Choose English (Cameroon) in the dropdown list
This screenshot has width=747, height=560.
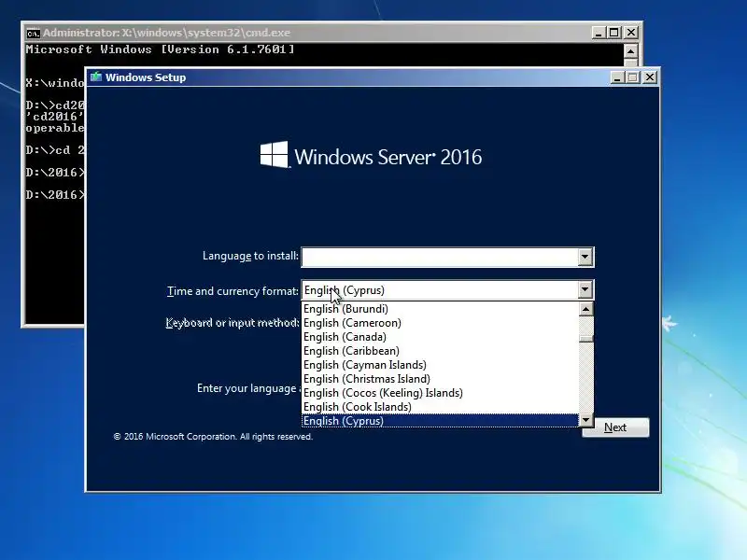tap(441, 323)
